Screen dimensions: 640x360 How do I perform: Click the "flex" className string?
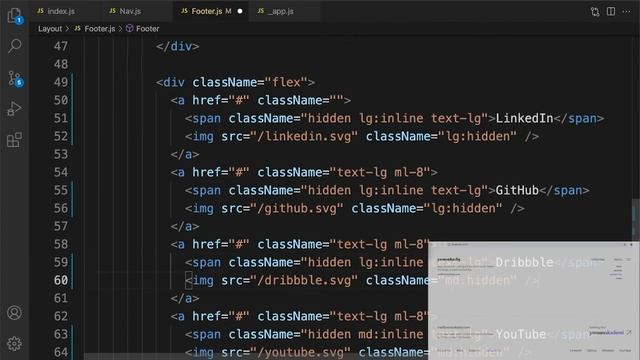click(x=286, y=82)
